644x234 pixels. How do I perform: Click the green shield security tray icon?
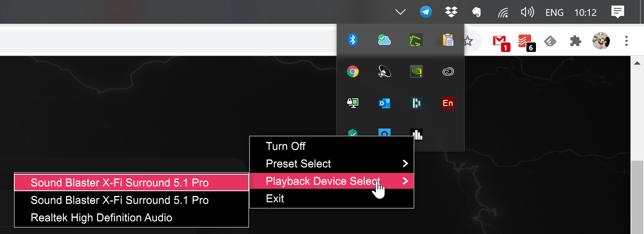point(353,132)
